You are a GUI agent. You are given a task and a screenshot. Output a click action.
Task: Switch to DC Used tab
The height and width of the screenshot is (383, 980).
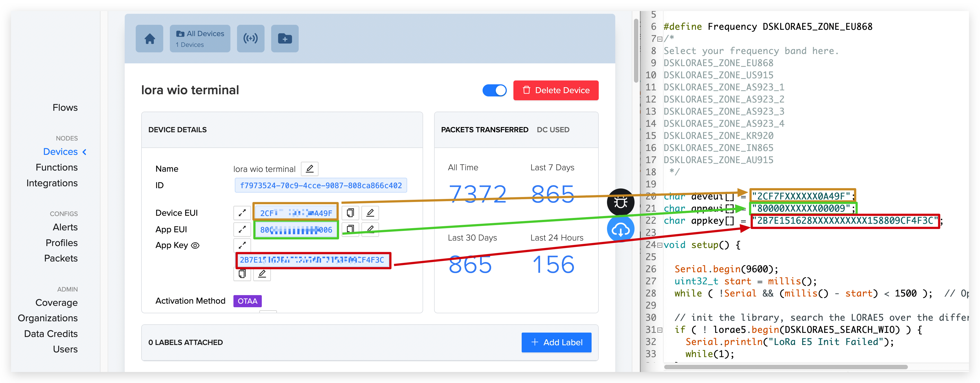[x=553, y=130]
